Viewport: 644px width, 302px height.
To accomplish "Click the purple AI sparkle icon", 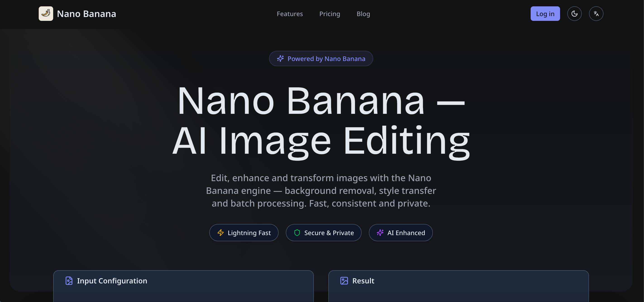I will click(x=380, y=233).
